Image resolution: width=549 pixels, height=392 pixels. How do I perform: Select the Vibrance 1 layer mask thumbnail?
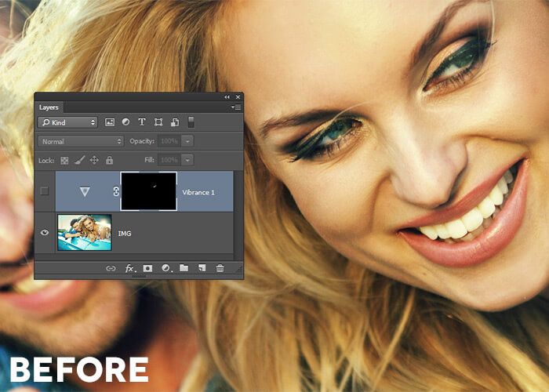149,191
